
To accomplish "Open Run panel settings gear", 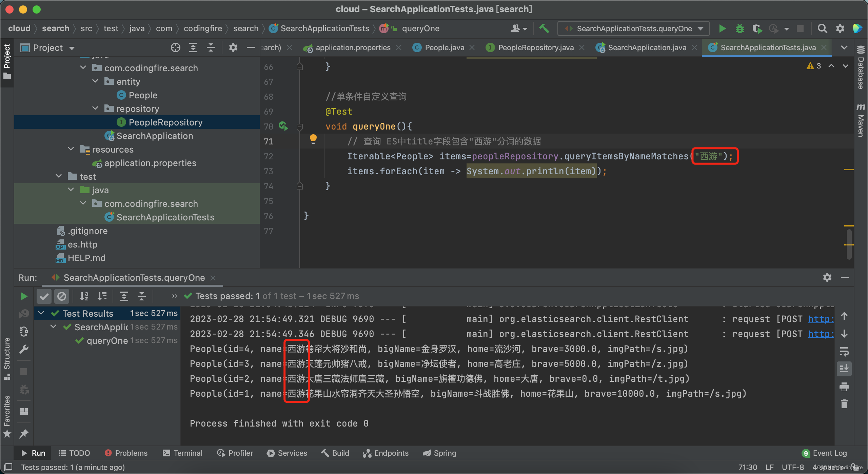I will [827, 277].
